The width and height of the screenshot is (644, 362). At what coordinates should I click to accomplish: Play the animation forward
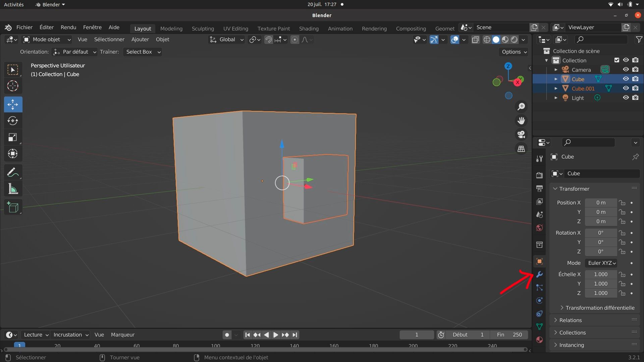tap(275, 335)
